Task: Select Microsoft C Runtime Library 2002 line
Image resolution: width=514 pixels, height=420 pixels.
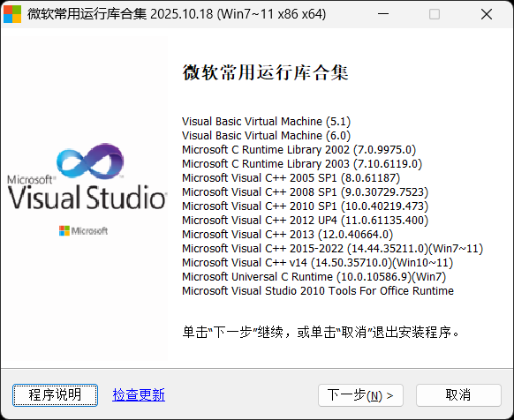Action: (299, 150)
